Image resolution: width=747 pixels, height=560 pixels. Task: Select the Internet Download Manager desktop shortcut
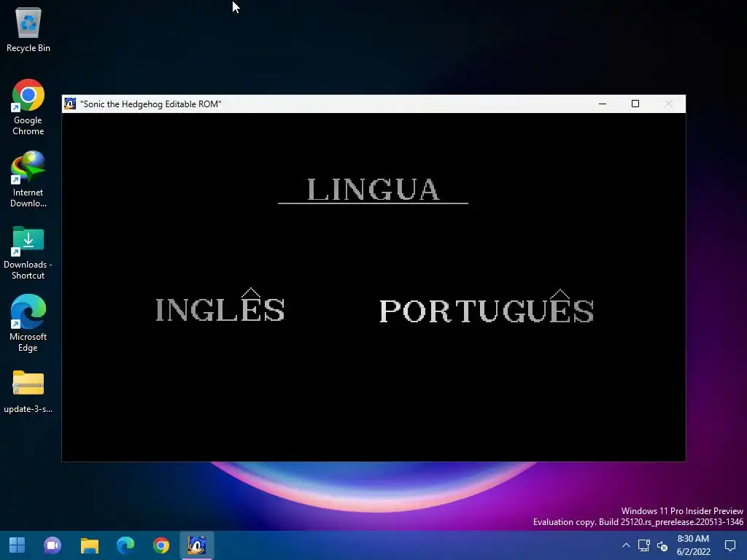click(28, 179)
